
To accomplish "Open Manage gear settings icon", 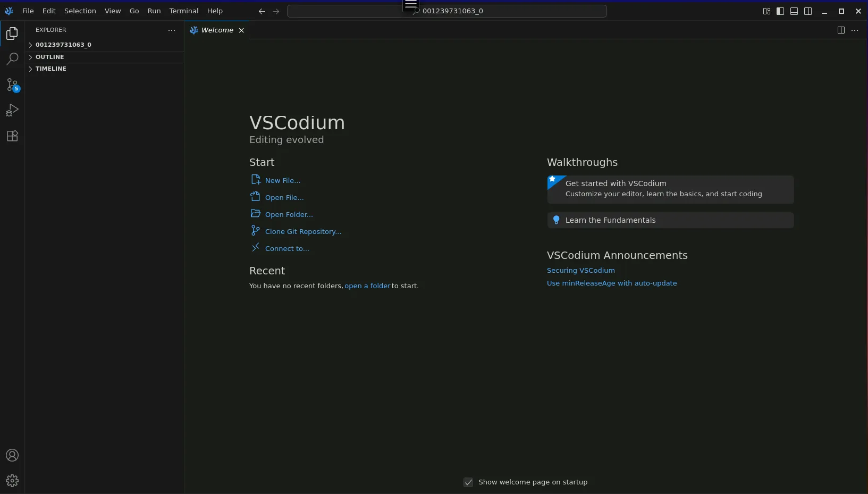I will [12, 481].
